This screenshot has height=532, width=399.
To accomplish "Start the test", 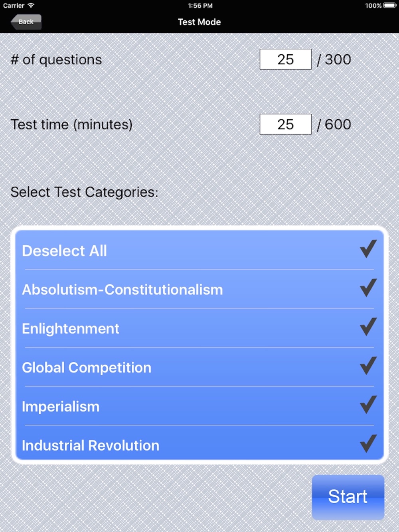I will tap(348, 497).
